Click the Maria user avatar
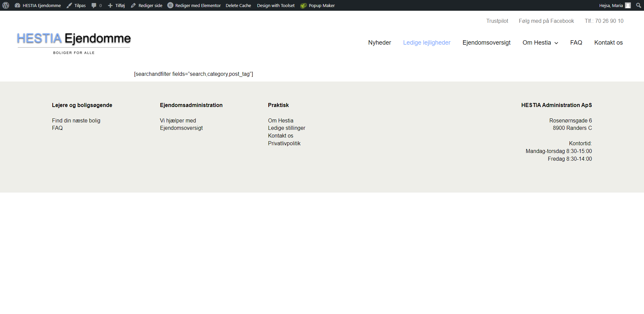Image resolution: width=644 pixels, height=314 pixels. [x=628, y=5]
